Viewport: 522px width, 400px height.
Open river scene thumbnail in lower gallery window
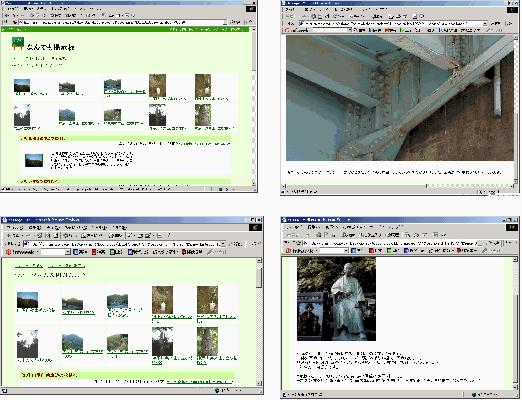pyautogui.click(x=117, y=301)
